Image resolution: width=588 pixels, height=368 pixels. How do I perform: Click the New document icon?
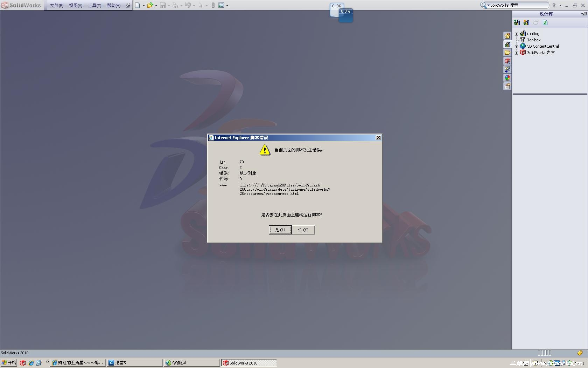click(138, 5)
